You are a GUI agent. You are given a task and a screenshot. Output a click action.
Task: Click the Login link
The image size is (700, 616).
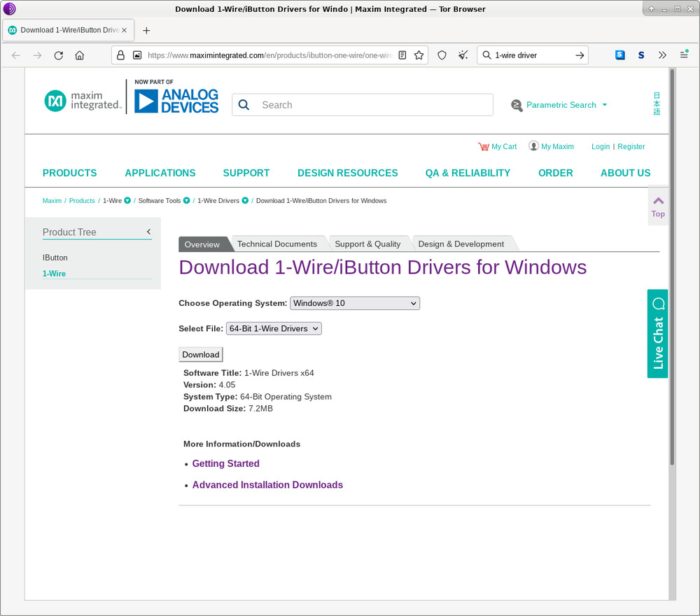click(x=601, y=146)
